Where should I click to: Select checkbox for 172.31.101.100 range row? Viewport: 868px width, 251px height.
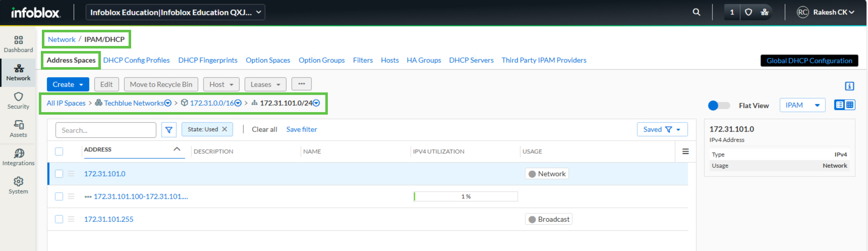coord(59,196)
